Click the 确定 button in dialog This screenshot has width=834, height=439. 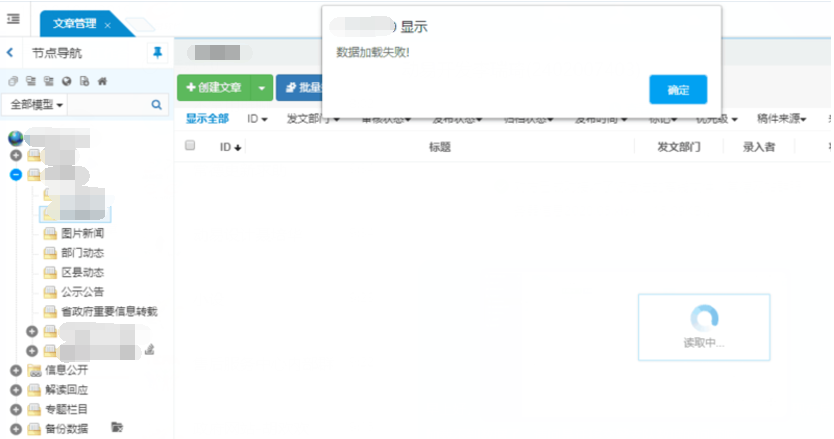click(x=677, y=90)
